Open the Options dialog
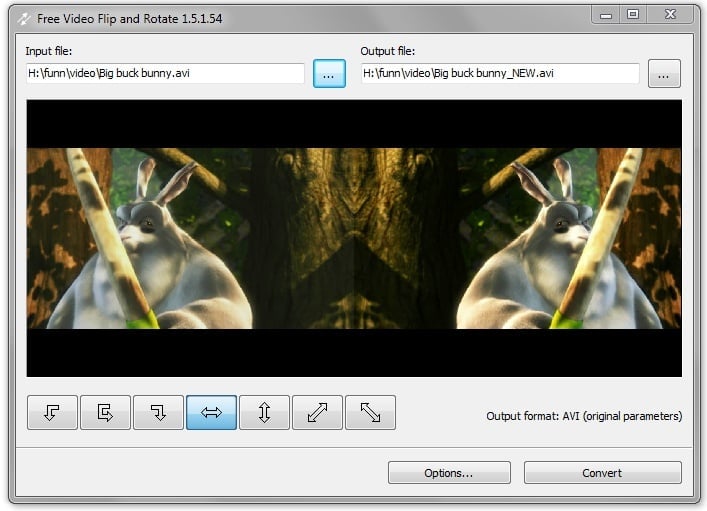This screenshot has height=511, width=707. coord(449,473)
